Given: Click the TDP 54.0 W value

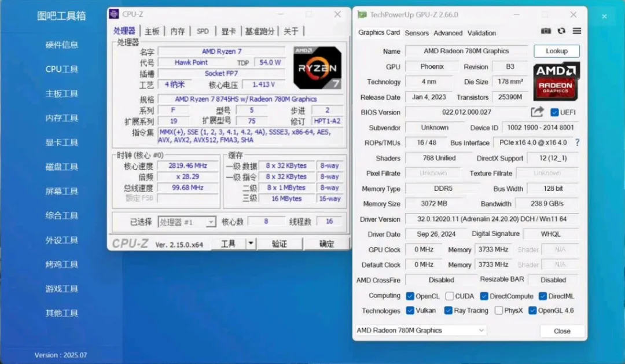Looking at the screenshot, I should point(270,62).
